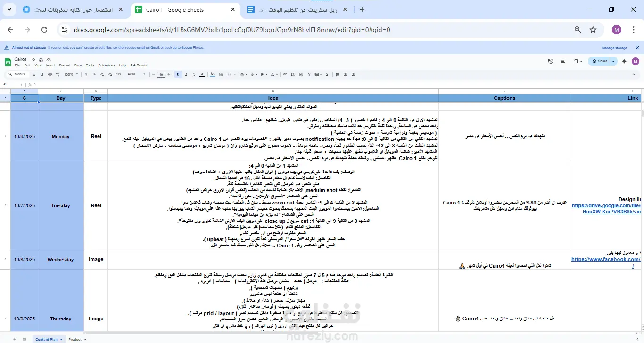The height and width of the screenshot is (343, 644).
Task: Open the Data menu
Action: [78, 65]
